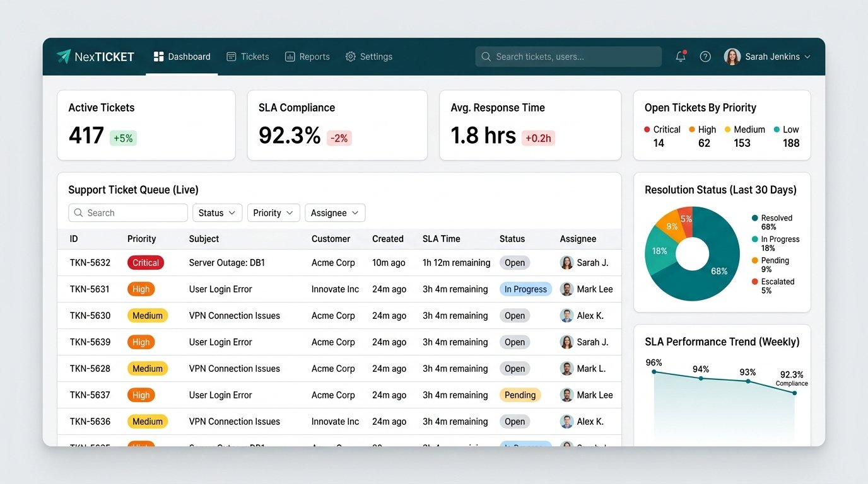
Task: Click the Low priority count 188
Action: [791, 143]
